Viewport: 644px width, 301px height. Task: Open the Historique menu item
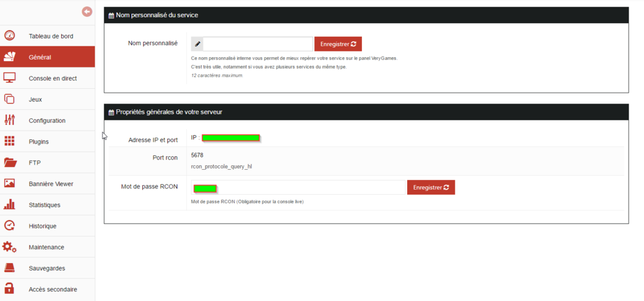pyautogui.click(x=43, y=226)
